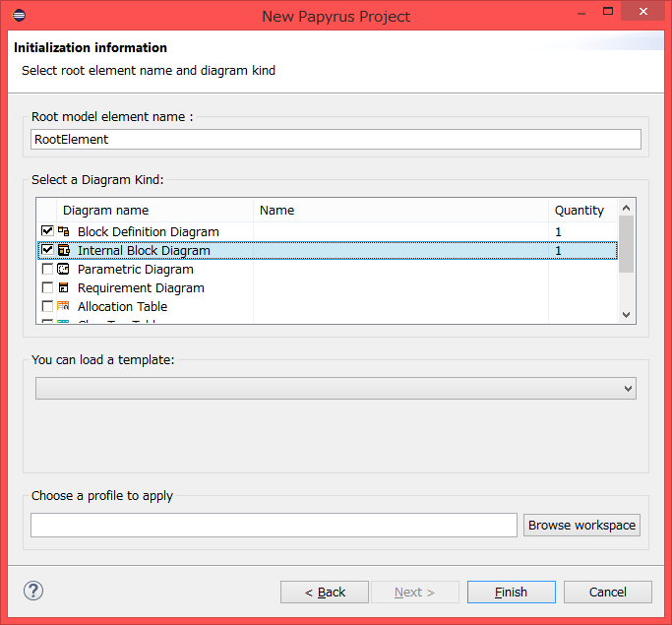Click the Browse workspace button
Viewport: 672px width, 625px height.
coord(581,526)
